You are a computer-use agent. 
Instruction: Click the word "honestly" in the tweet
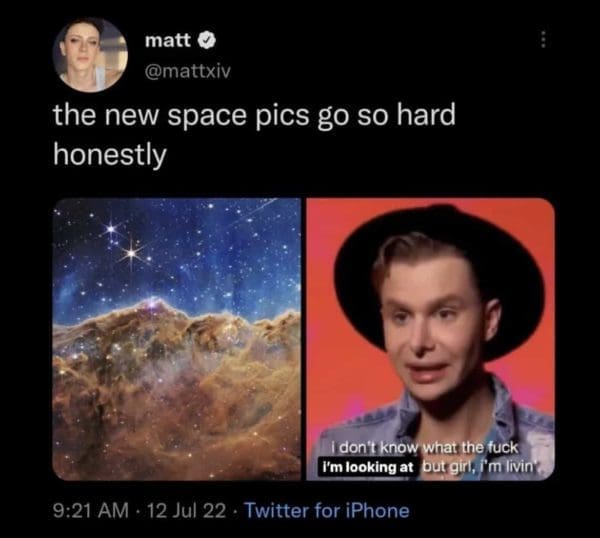(109, 157)
